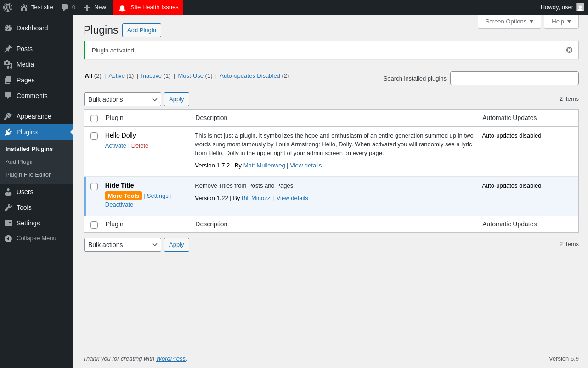The height and width of the screenshot is (368, 588).
Task: View details for Hide Title
Action: [x=292, y=198]
